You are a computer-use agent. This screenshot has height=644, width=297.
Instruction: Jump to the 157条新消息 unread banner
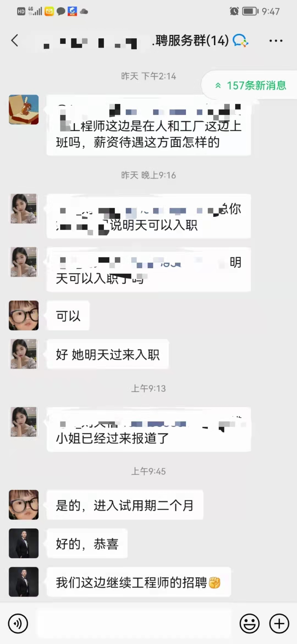250,85
